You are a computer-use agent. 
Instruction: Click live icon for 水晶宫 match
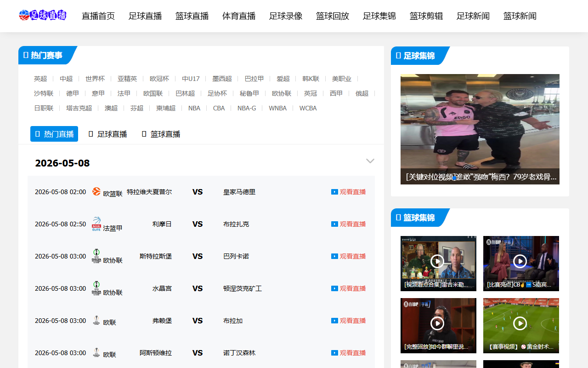pos(334,288)
